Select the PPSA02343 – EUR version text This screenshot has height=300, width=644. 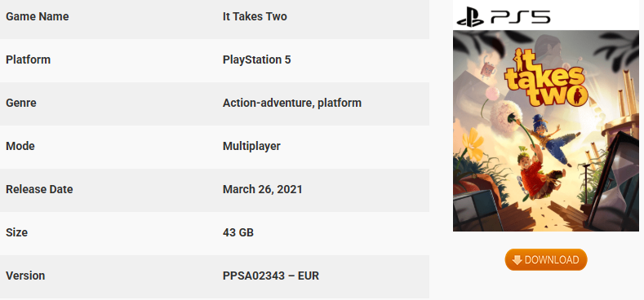pos(271,276)
